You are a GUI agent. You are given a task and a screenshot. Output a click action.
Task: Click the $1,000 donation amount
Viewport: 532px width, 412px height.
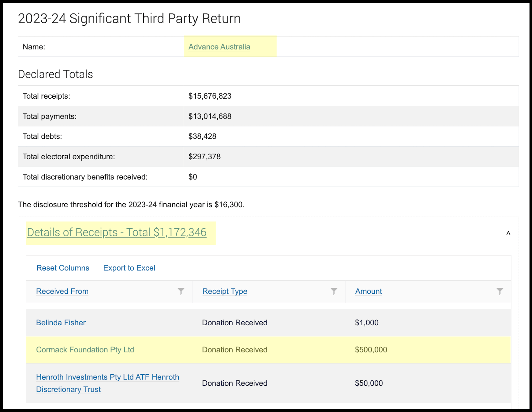(367, 323)
